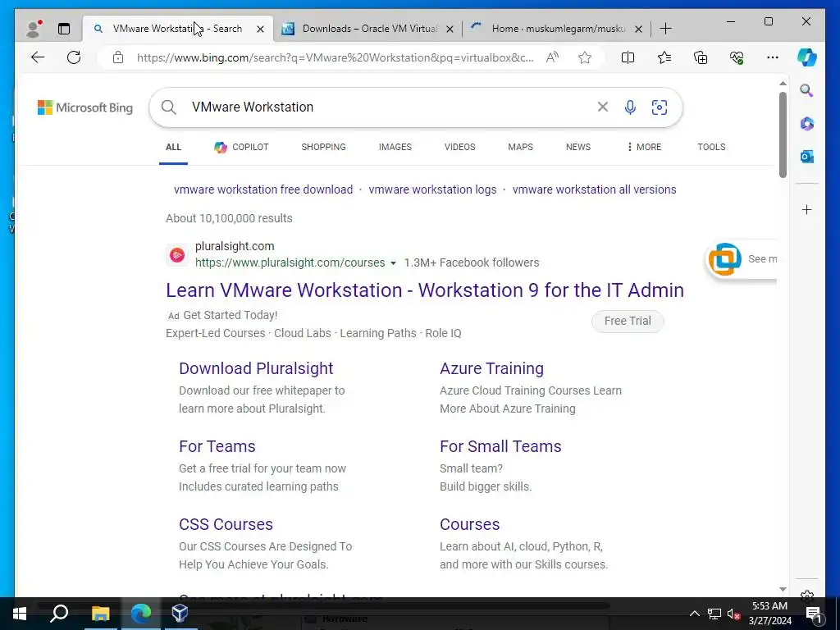Open For Small Teams link

pyautogui.click(x=500, y=446)
